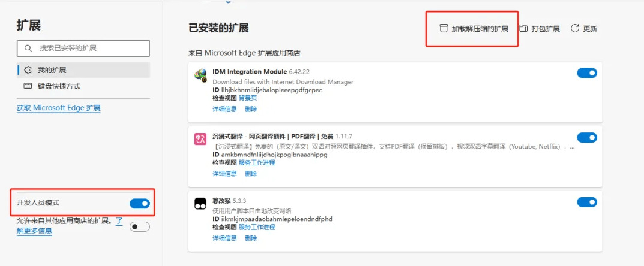Click the IDM Integration Module title text
The height and width of the screenshot is (266, 644).
[250, 72]
